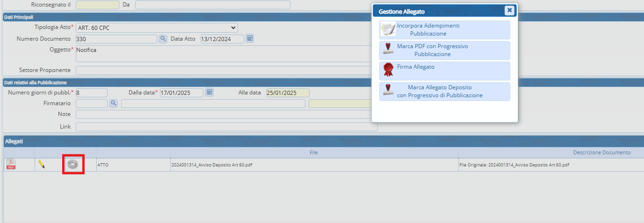Focus the Firmatario name field
644x223 pixels.
coord(213,103)
